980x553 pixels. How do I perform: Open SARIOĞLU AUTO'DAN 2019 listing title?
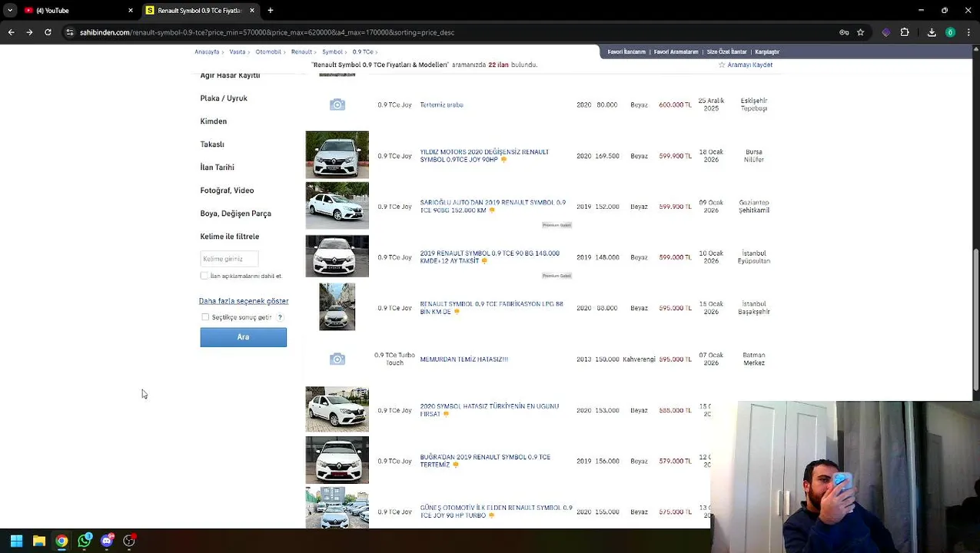coord(493,207)
